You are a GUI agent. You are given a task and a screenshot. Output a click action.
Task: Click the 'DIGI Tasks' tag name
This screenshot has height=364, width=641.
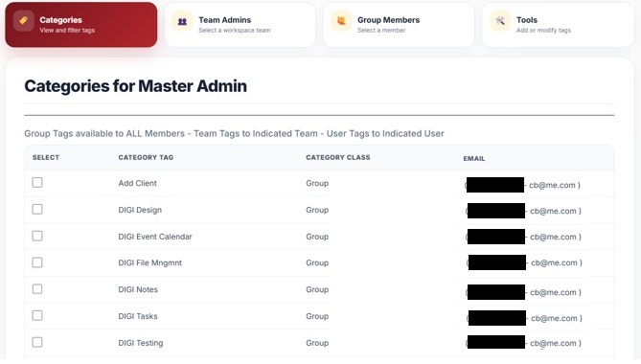(x=138, y=316)
